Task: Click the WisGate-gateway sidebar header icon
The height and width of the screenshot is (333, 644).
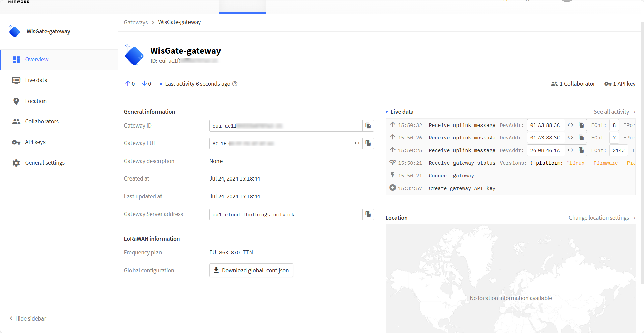Action: [14, 31]
